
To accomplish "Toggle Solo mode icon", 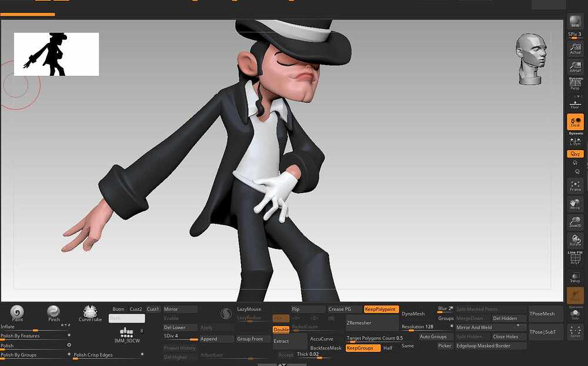I will (x=576, y=314).
